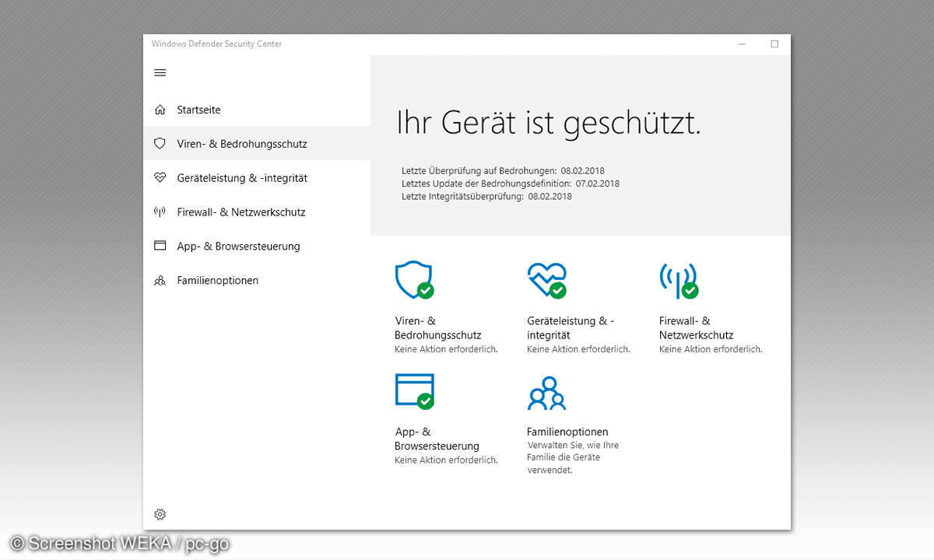Choose Familienoptionen in the sidebar
Viewport: 934px width, 560px height.
[257, 280]
